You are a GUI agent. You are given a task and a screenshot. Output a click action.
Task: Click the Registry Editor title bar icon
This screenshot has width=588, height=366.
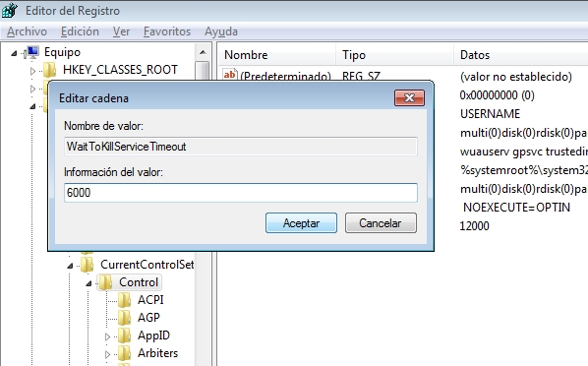(9, 10)
